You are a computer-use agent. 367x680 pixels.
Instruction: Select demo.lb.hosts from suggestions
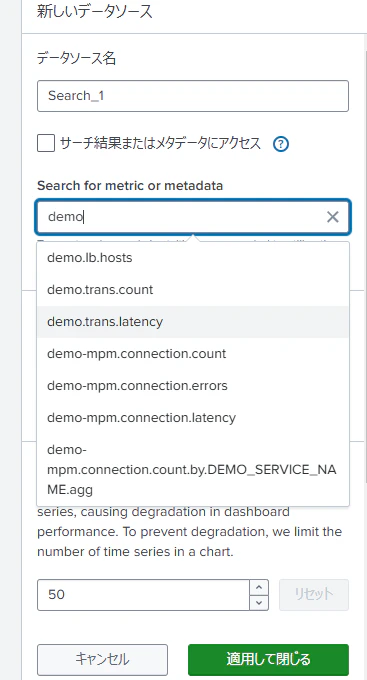[193, 258]
